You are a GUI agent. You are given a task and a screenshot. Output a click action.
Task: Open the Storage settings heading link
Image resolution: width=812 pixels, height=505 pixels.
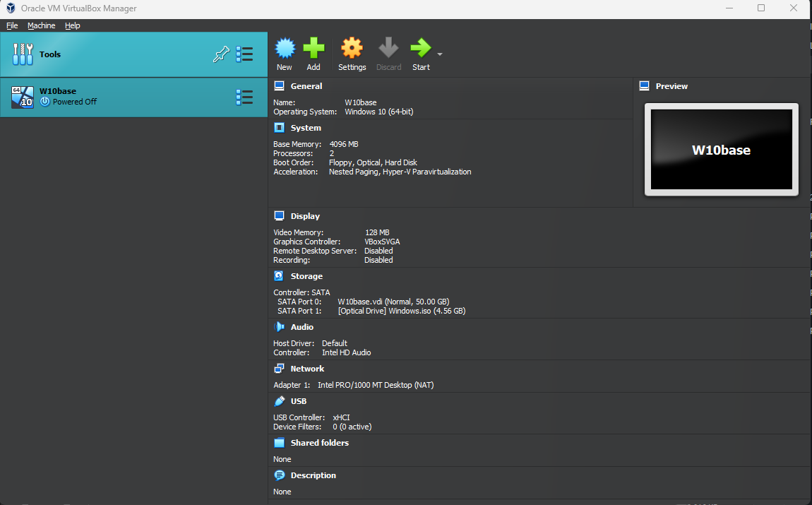point(306,276)
